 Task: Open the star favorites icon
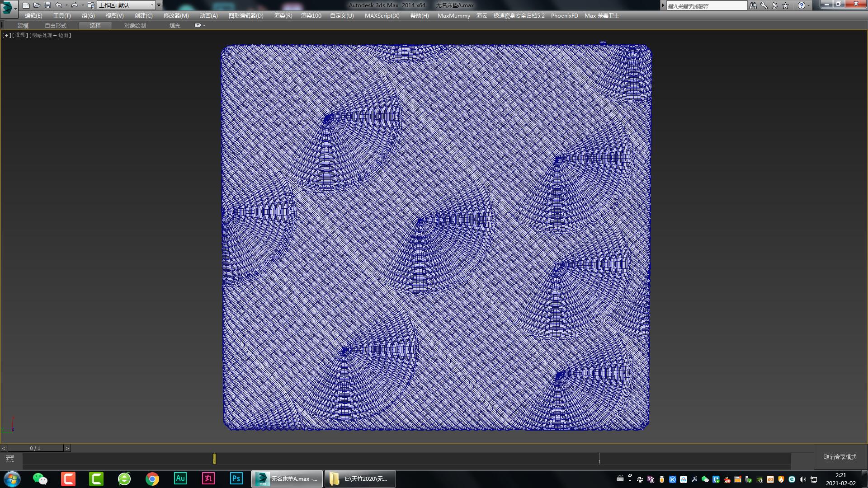(x=786, y=5)
